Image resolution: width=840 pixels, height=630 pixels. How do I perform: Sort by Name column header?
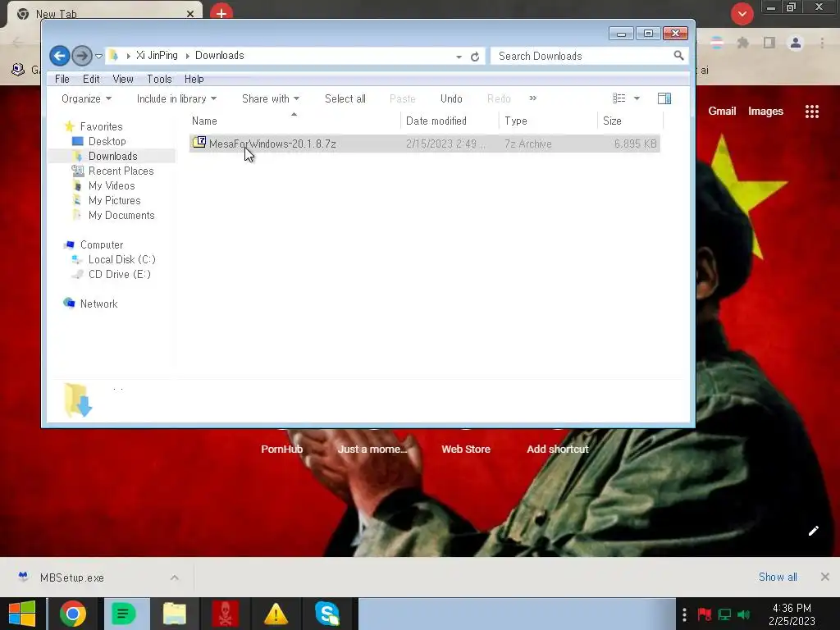(x=204, y=121)
